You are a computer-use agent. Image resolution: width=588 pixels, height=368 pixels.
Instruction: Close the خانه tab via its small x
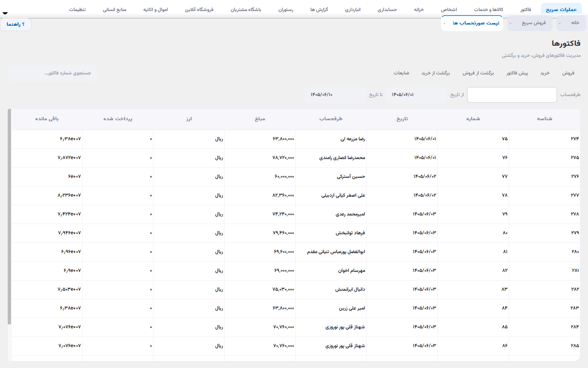[559, 23]
